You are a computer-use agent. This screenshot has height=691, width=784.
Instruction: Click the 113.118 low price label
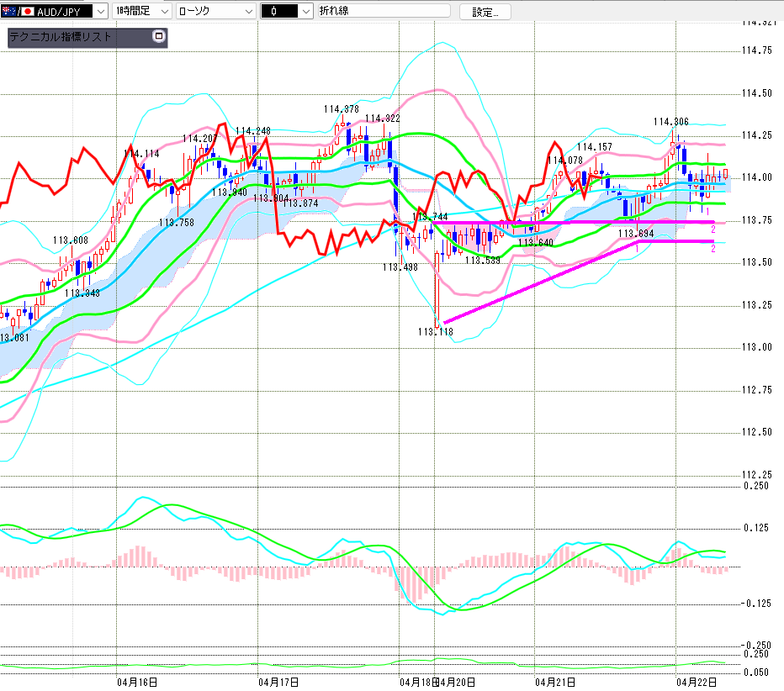point(435,331)
